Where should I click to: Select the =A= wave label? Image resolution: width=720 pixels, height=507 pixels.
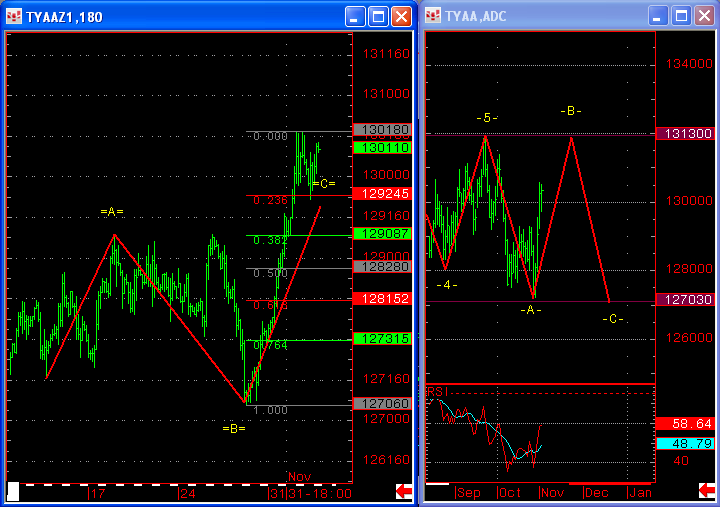click(x=112, y=212)
